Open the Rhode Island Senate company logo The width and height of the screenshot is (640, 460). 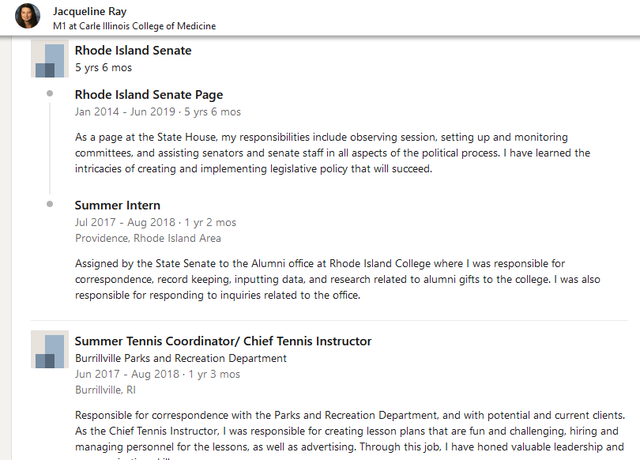(x=50, y=58)
